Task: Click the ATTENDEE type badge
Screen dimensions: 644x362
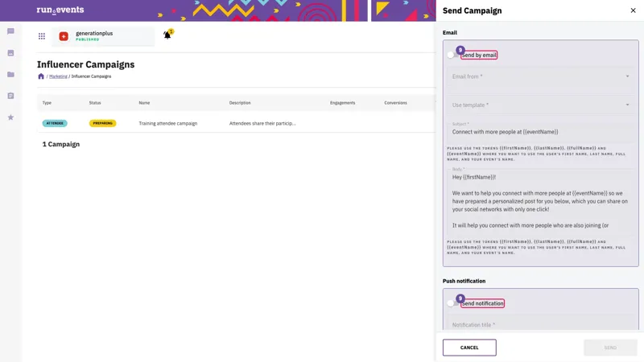Action: point(55,123)
